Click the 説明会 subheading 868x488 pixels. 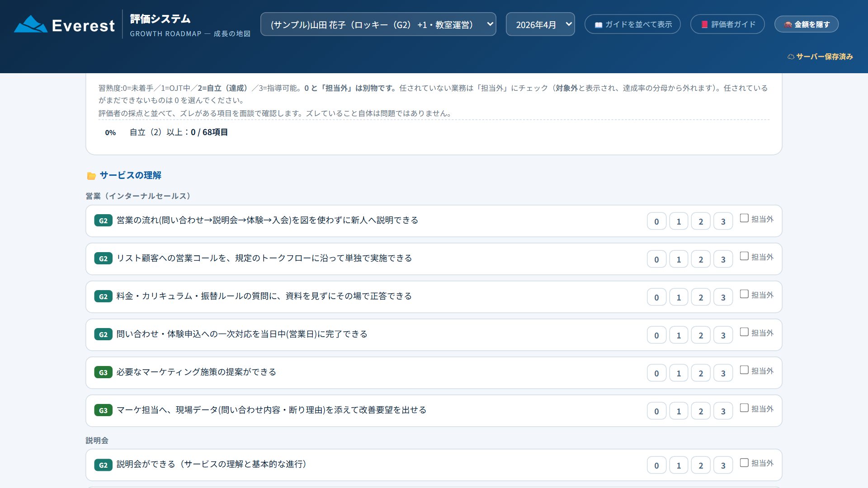click(97, 441)
